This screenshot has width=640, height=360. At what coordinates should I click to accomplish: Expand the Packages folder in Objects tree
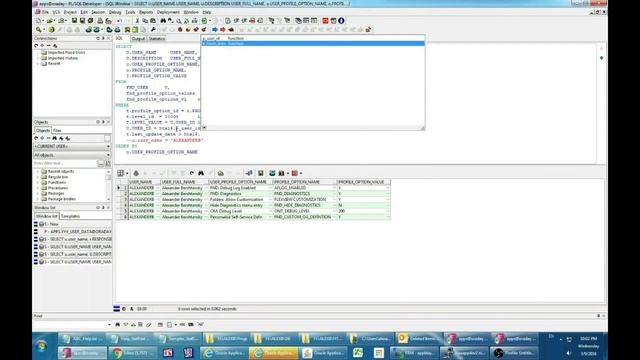pyautogui.click(x=38, y=193)
